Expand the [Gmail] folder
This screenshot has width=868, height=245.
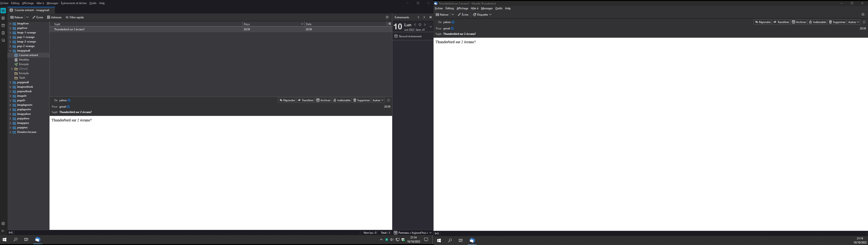(12, 69)
